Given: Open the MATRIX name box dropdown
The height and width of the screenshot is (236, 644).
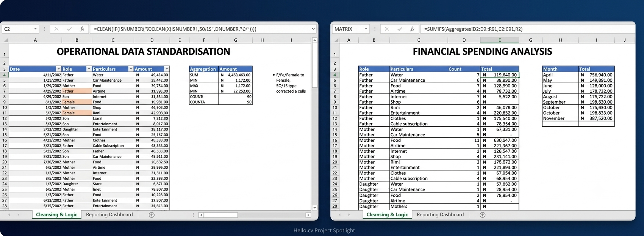Looking at the screenshot, I should [366, 29].
